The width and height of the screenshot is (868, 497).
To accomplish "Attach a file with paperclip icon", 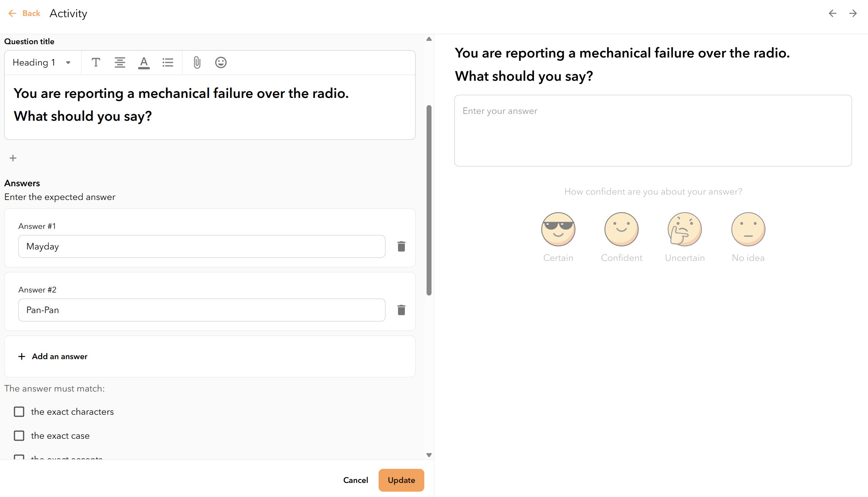I will pos(197,62).
